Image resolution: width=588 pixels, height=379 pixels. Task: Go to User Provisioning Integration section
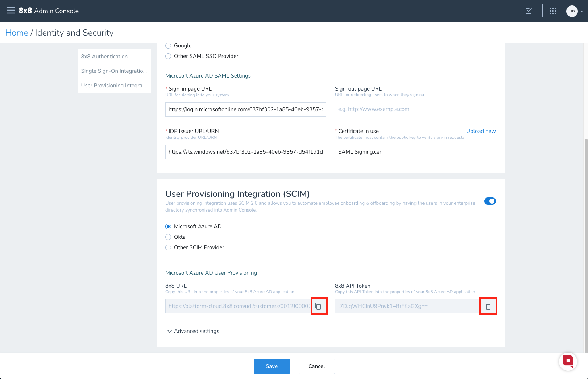point(113,86)
